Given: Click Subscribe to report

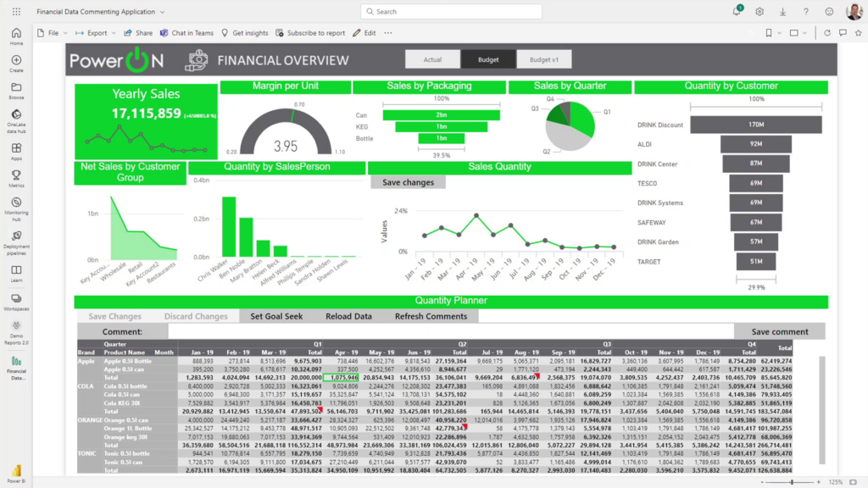Looking at the screenshot, I should (x=310, y=33).
